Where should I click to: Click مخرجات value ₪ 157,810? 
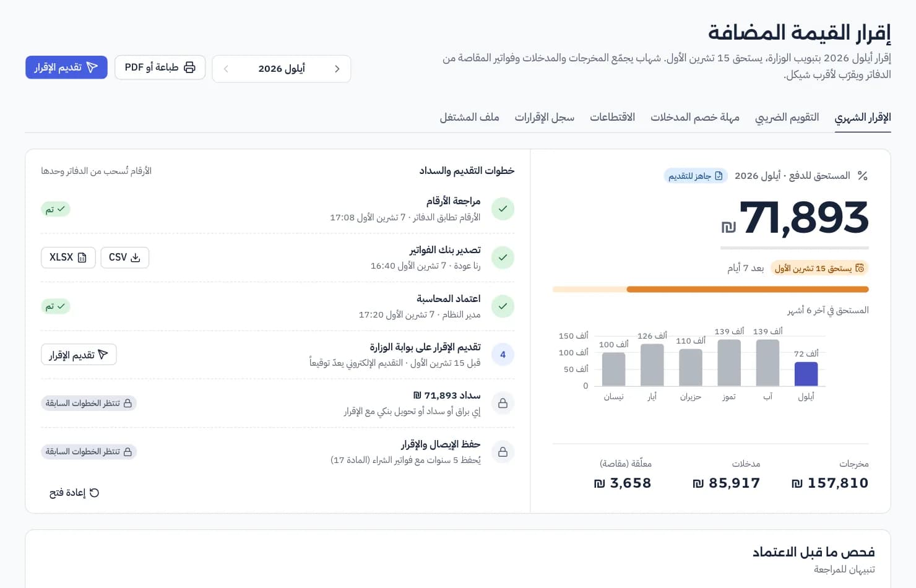point(830,483)
